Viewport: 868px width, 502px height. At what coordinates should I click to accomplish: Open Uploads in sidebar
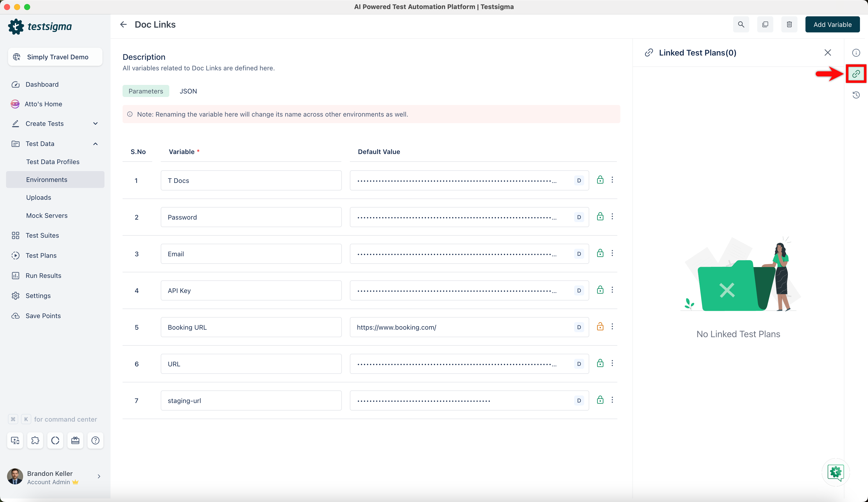point(39,197)
